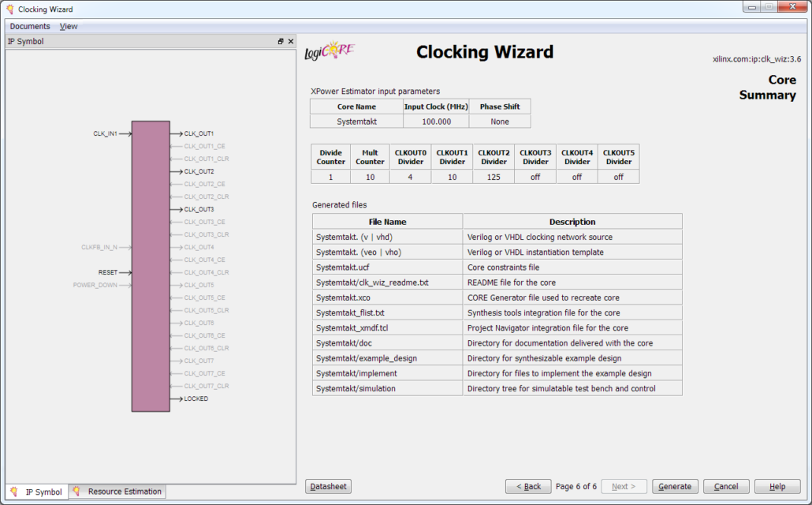Click the xilinx.com:ip:clk_wiz:3.6 identifier
Screen dimensions: 812x505
pyautogui.click(x=757, y=59)
